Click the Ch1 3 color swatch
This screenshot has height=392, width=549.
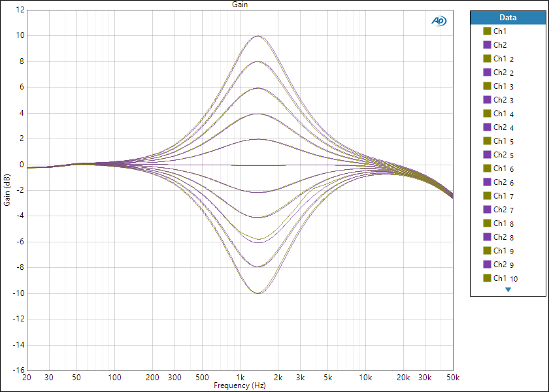[487, 86]
